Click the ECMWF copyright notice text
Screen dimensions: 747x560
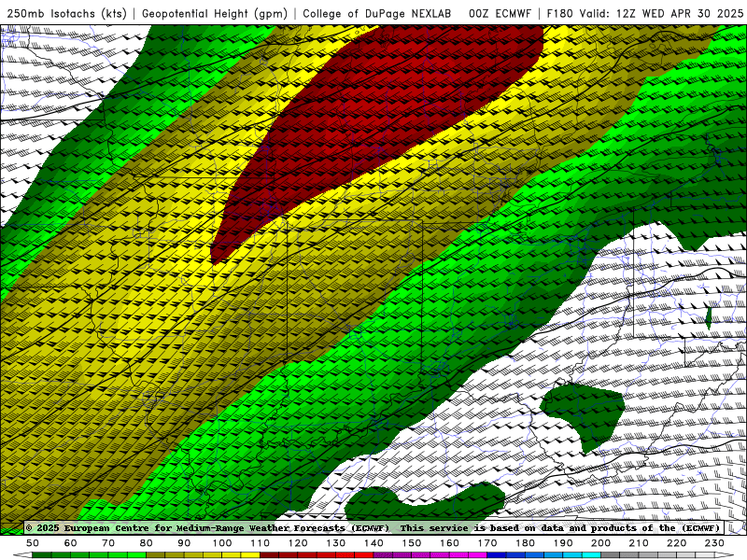pyautogui.click(x=373, y=527)
